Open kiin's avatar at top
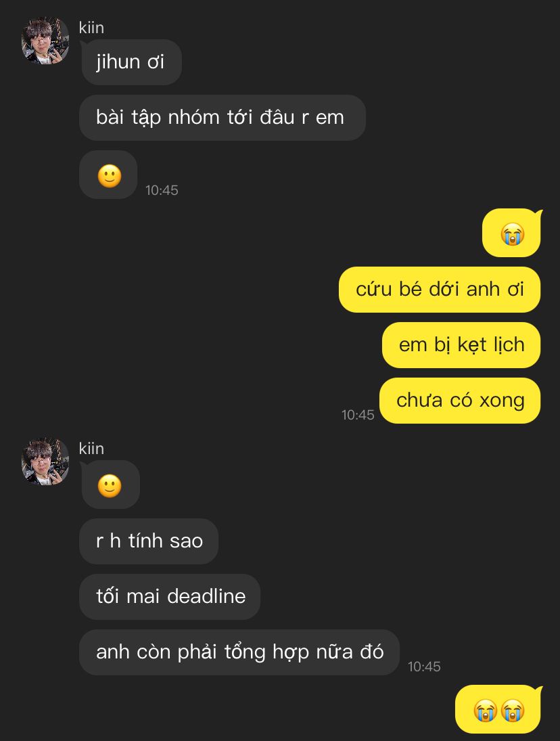 click(x=45, y=41)
